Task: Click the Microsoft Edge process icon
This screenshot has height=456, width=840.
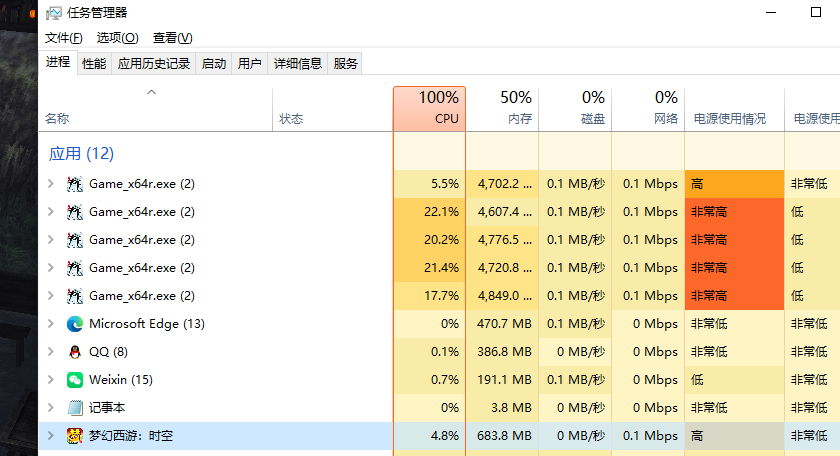Action: (75, 324)
